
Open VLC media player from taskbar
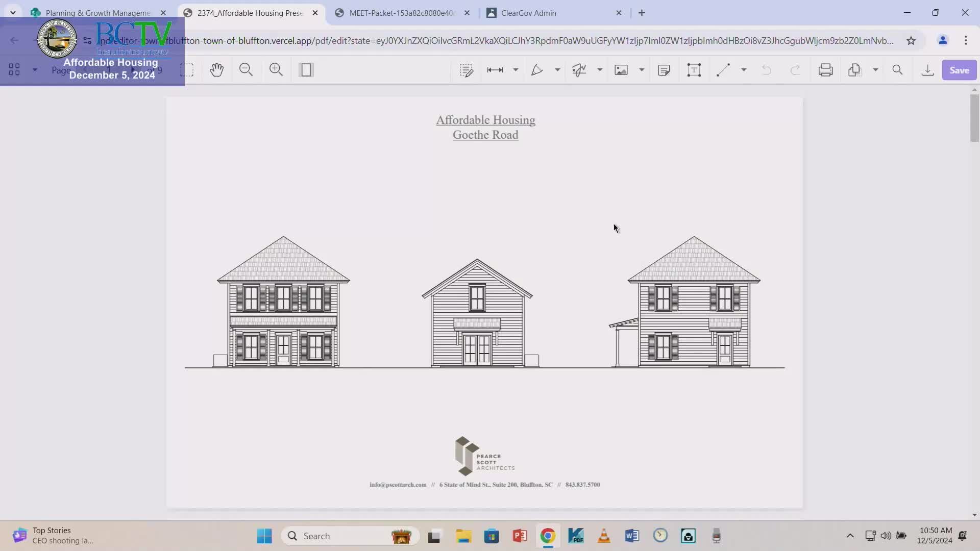pos(604,536)
